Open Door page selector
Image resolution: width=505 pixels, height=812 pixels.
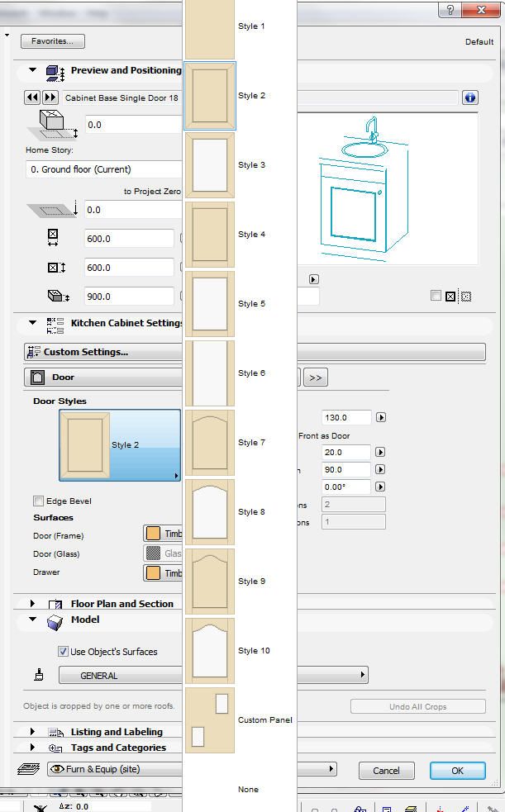[x=103, y=377]
